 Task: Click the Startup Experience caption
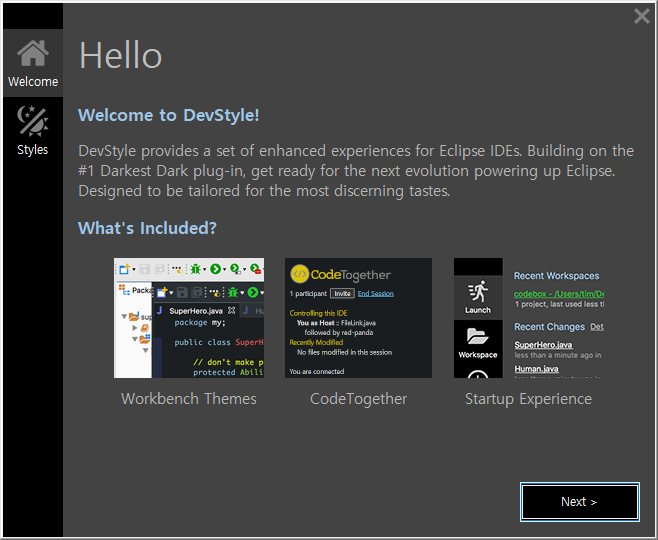click(528, 399)
